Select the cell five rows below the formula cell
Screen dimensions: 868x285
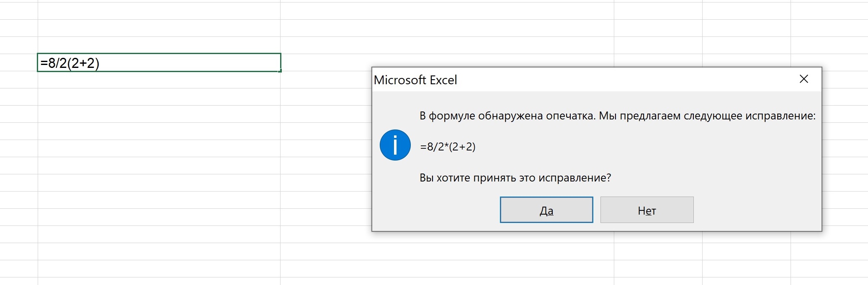(x=159, y=148)
